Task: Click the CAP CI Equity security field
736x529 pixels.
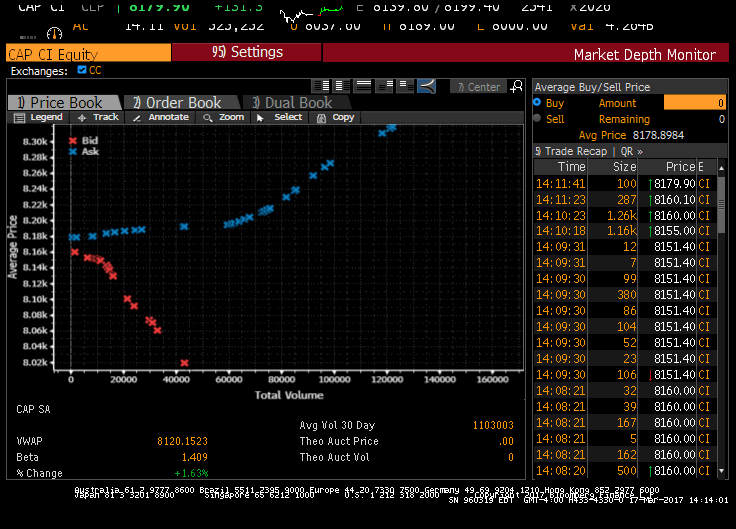Action: coord(89,53)
